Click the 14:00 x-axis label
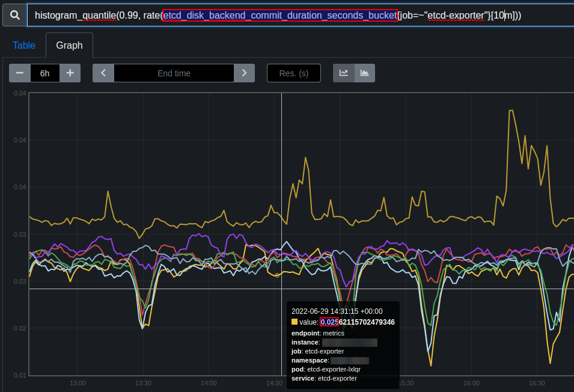Viewport: 574px width, 392px height. (209, 383)
